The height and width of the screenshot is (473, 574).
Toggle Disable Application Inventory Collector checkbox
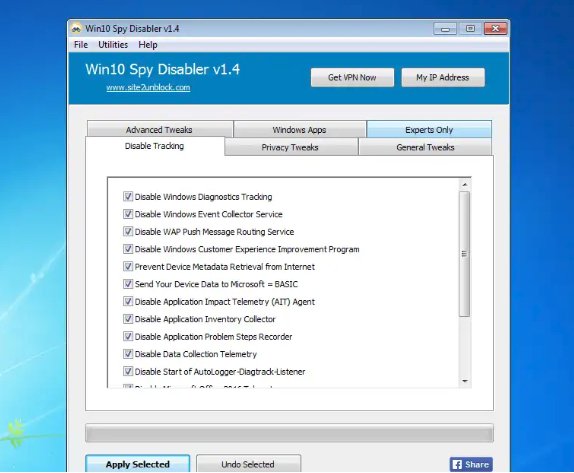click(x=128, y=319)
